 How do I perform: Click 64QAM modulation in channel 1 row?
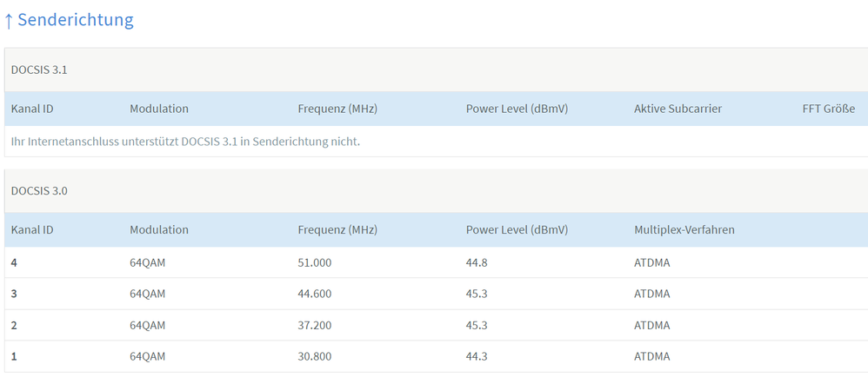click(x=148, y=356)
